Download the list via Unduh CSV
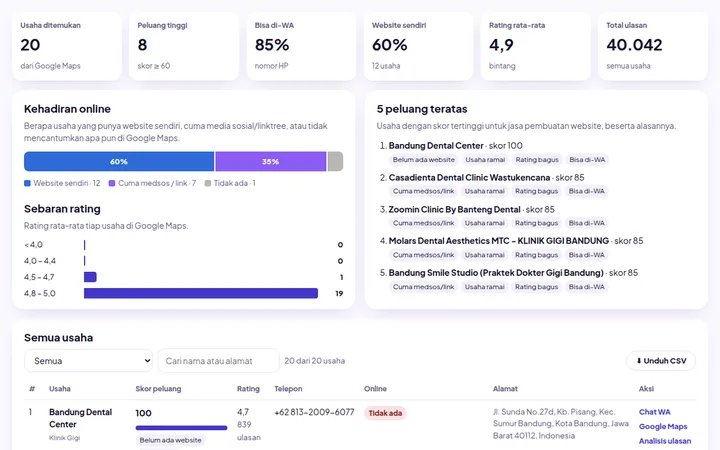The image size is (720, 450). coord(661,361)
